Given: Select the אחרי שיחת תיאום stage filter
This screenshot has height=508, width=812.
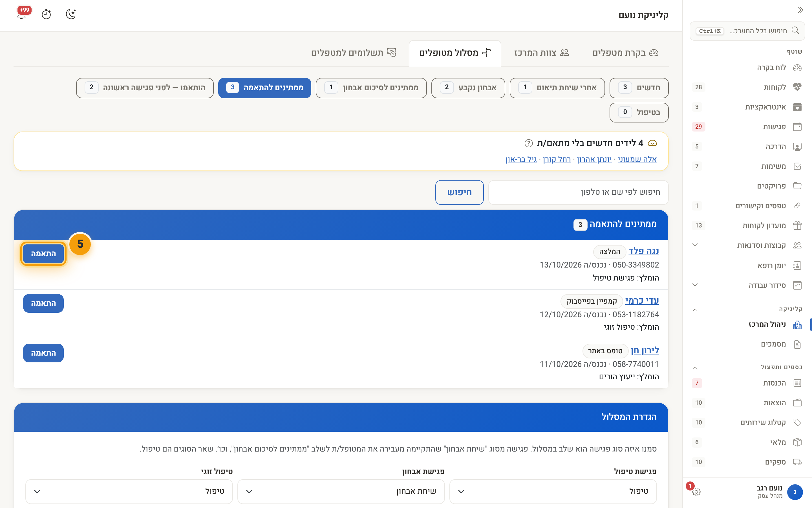Looking at the screenshot, I should click(557, 88).
